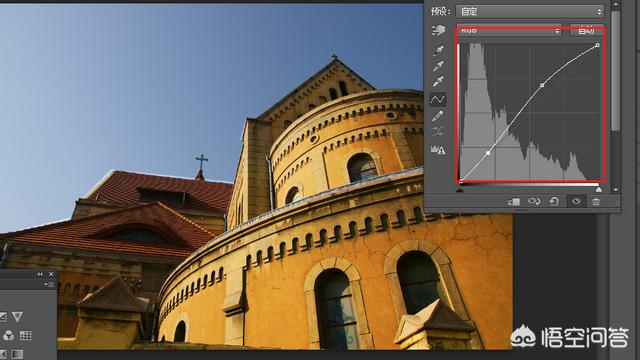Reset curves adjustment to defaults
Screen dimensions: 640x360
pos(554,201)
